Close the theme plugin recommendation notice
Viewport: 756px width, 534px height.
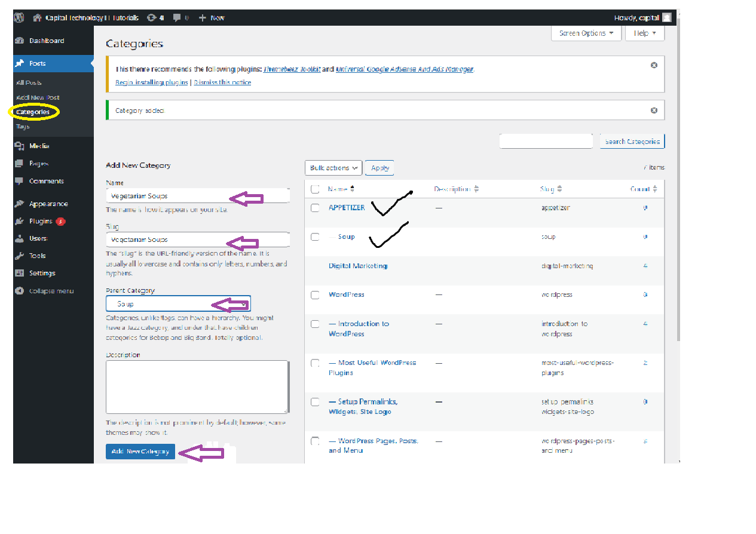[654, 65]
